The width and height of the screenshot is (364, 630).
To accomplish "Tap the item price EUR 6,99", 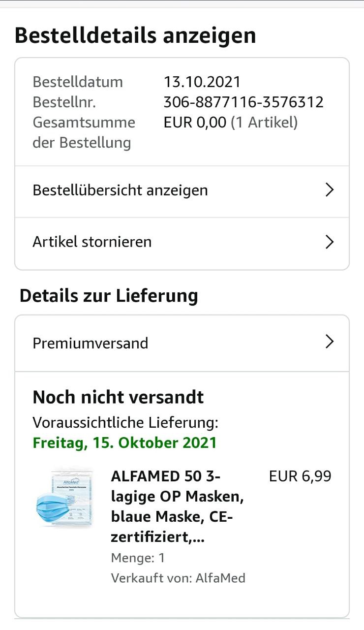I will (x=300, y=476).
